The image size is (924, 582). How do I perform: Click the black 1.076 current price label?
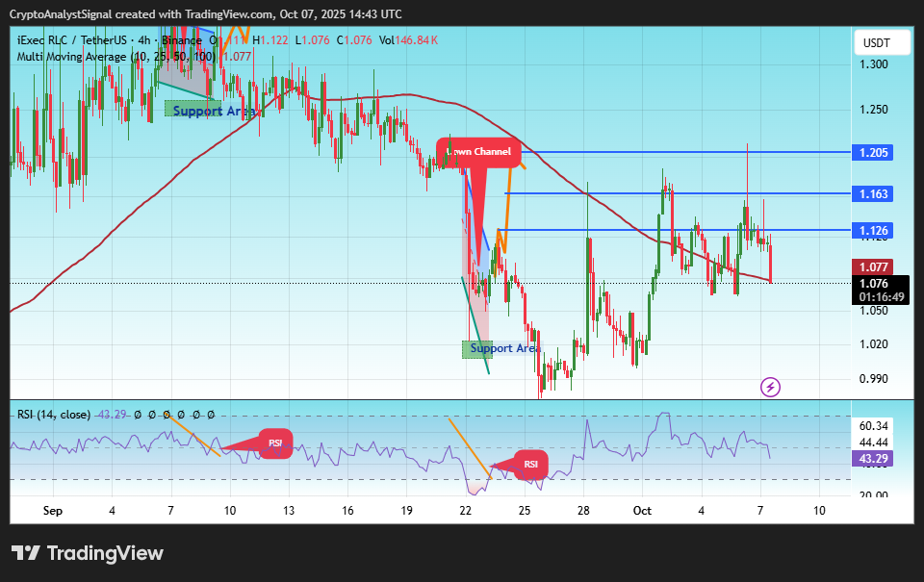pyautogui.click(x=881, y=284)
